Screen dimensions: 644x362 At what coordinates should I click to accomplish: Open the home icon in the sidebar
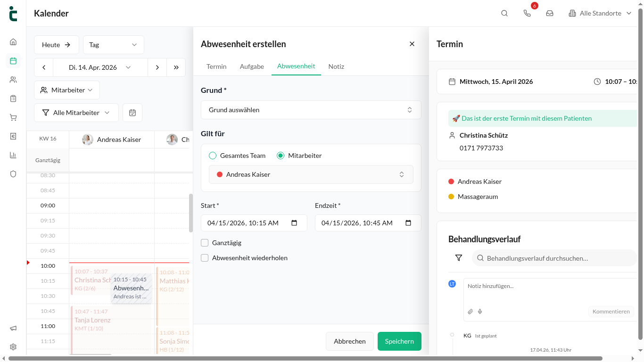[x=13, y=41]
